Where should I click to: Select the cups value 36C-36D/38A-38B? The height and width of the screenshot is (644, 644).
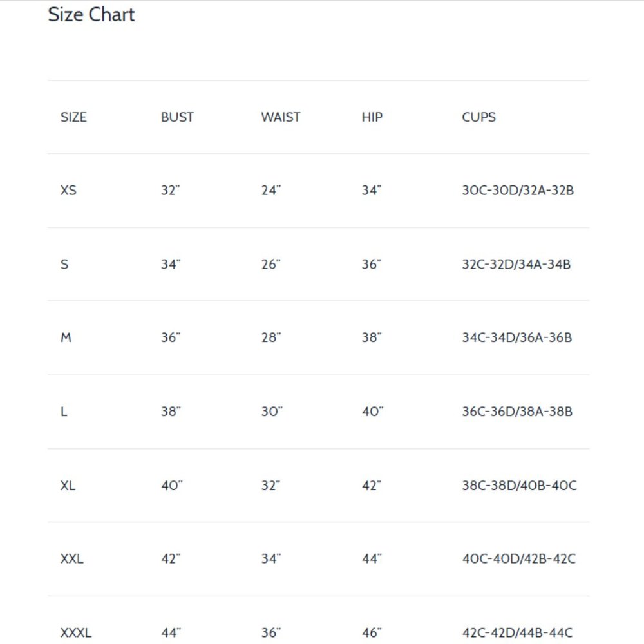517,412
